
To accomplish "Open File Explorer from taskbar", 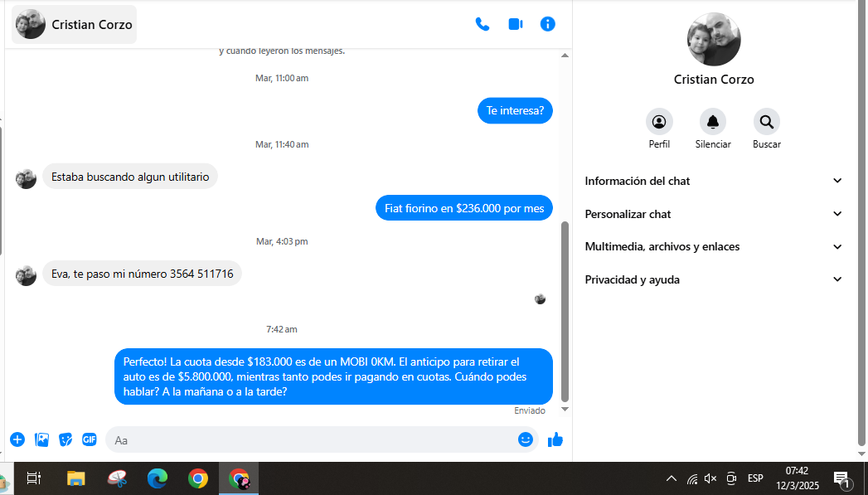I will click(x=75, y=478).
